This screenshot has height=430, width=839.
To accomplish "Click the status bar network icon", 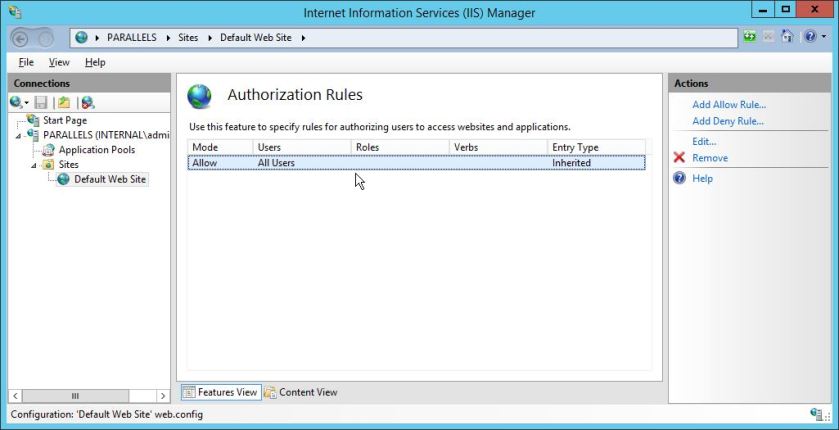I will pyautogui.click(x=817, y=414).
